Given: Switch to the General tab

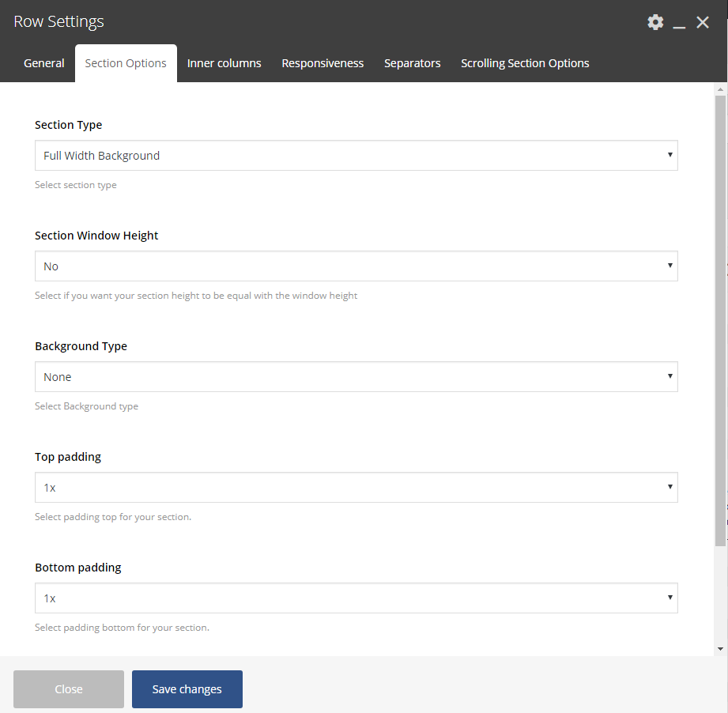Looking at the screenshot, I should click(44, 63).
